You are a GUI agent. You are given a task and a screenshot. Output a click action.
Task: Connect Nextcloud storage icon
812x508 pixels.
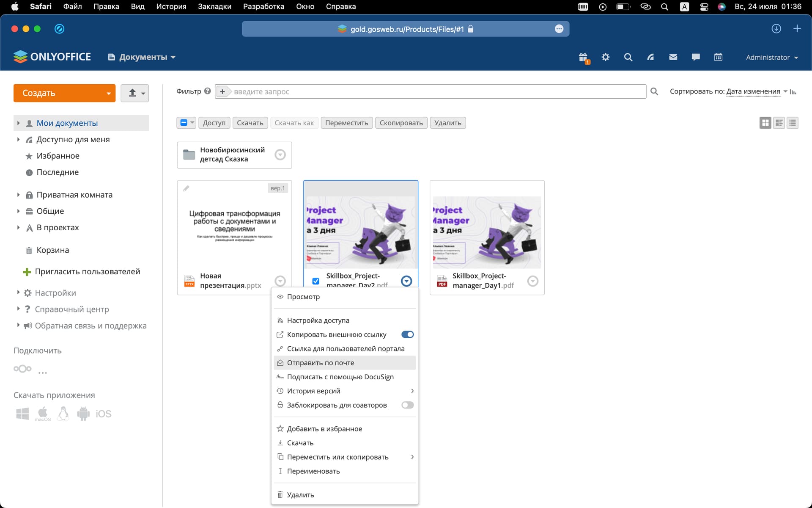22,369
